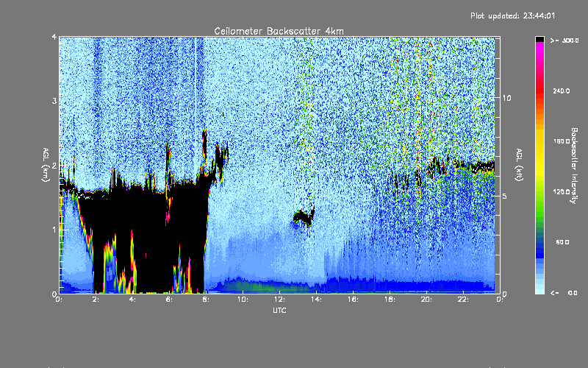
Task: Click the small black cloud near 13 UTC
Action: point(304,216)
